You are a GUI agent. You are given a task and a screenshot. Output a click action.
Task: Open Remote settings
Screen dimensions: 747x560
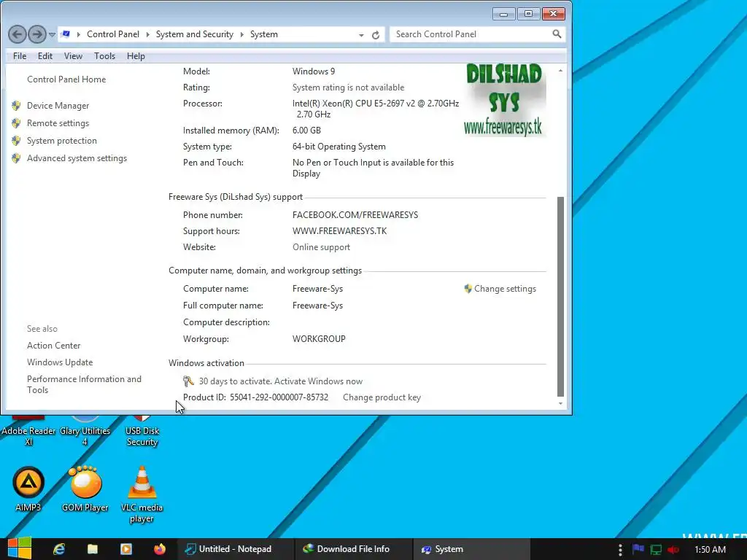[58, 123]
